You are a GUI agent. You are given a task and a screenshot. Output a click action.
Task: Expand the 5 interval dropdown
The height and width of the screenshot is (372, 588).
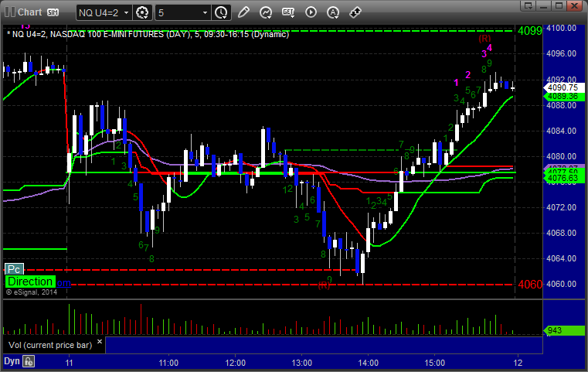click(205, 13)
